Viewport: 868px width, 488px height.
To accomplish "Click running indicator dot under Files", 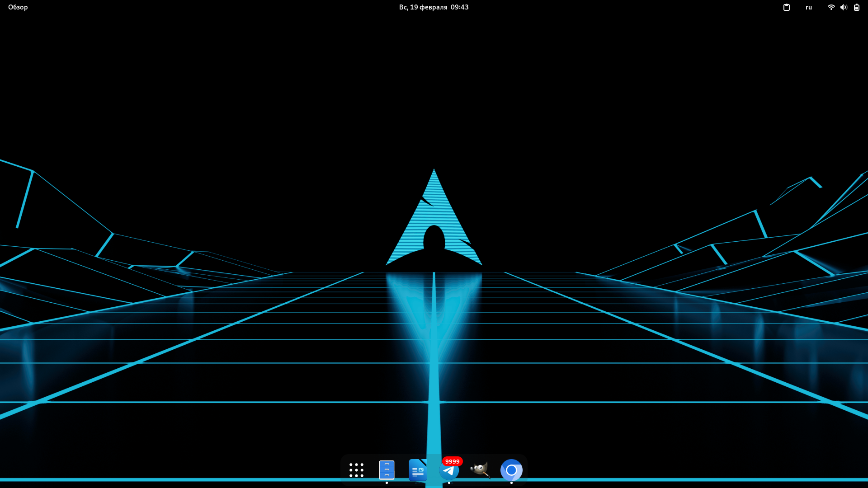I will [x=387, y=483].
